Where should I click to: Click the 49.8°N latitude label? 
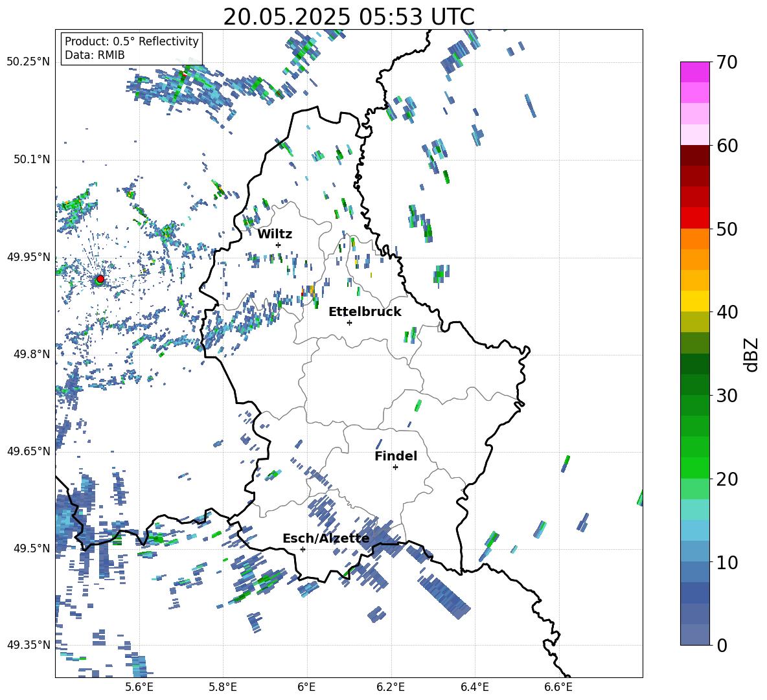(x=32, y=354)
